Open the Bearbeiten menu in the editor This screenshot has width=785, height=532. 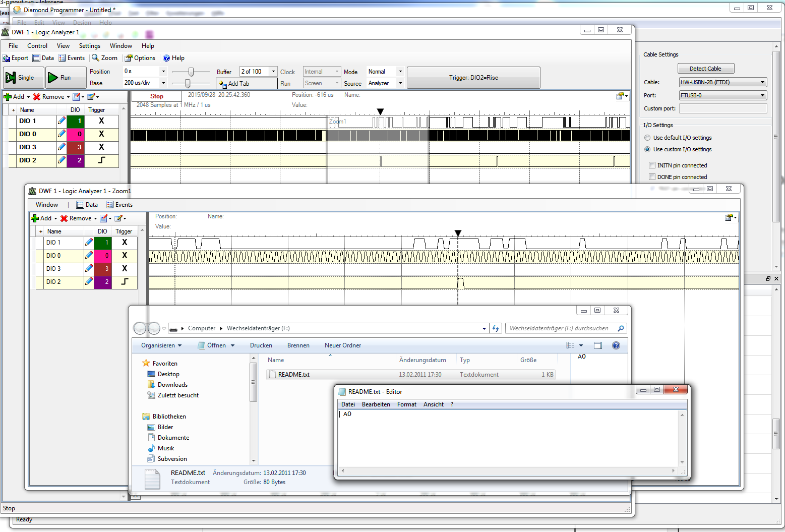click(376, 404)
